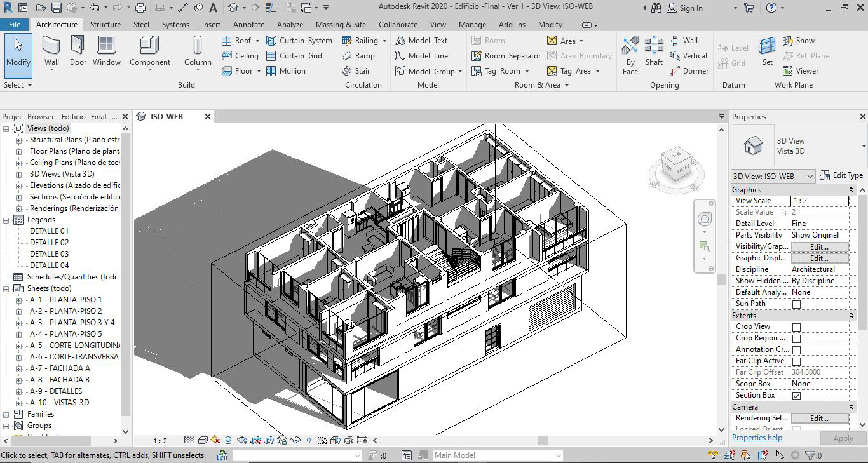This screenshot has width=868, height=463.
Task: Click the Graphic Display Edit button
Action: pyautogui.click(x=819, y=258)
